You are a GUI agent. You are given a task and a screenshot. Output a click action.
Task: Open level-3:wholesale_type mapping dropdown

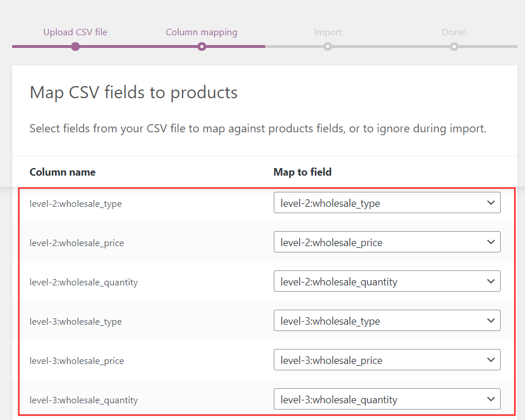coord(387,321)
